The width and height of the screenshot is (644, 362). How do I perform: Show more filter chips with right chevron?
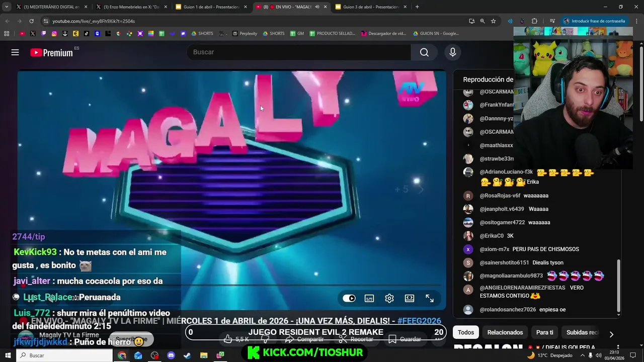pos(611,334)
